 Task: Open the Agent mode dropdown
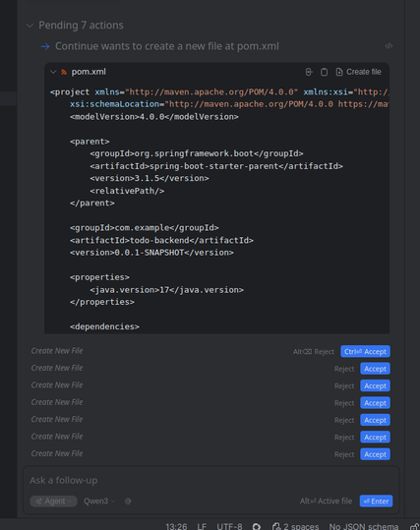53,501
